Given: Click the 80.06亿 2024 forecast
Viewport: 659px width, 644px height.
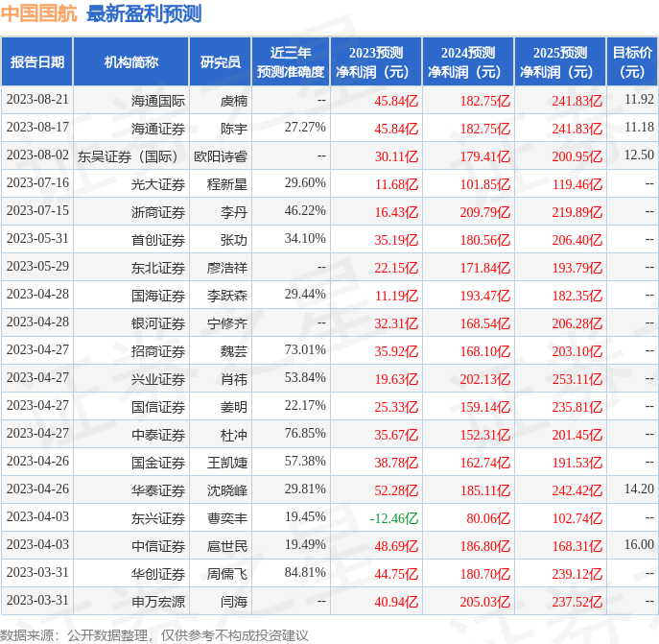Looking at the screenshot, I should pyautogui.click(x=488, y=518).
